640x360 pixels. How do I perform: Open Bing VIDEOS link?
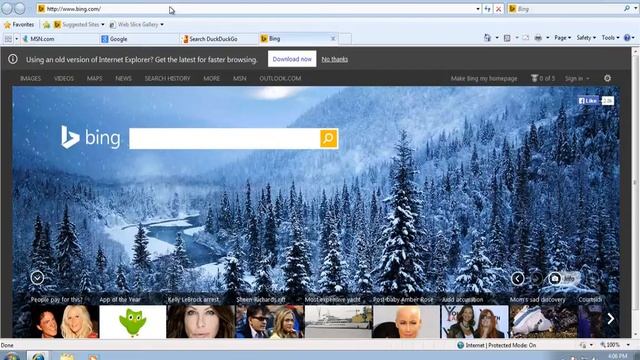click(x=64, y=78)
